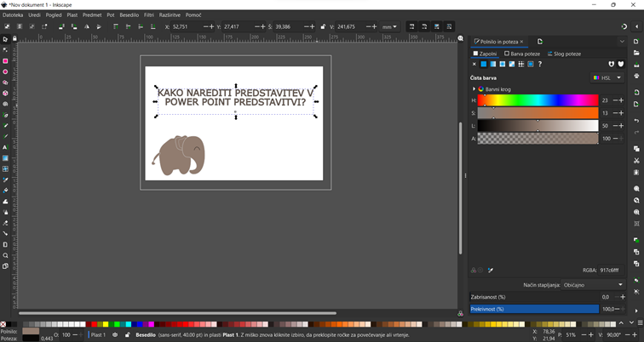Image resolution: width=644 pixels, height=342 pixels.
Task: Select the Spiral tool
Action: pyautogui.click(x=5, y=104)
